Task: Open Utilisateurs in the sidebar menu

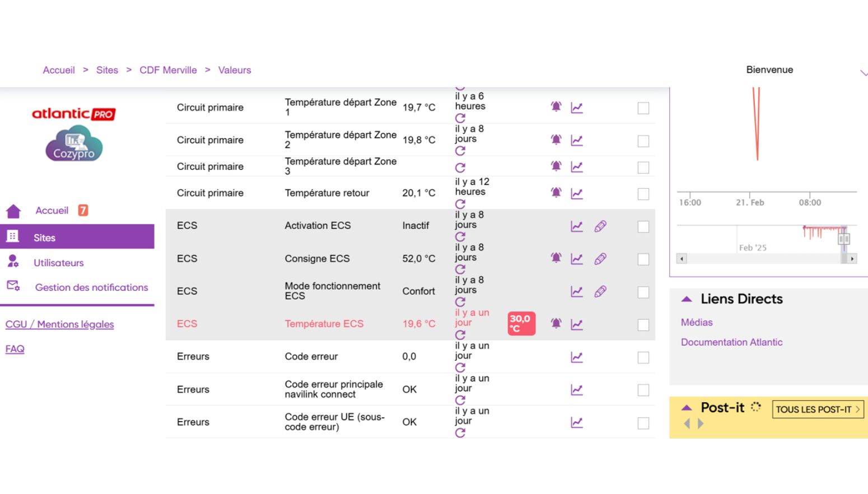Action: click(x=58, y=263)
